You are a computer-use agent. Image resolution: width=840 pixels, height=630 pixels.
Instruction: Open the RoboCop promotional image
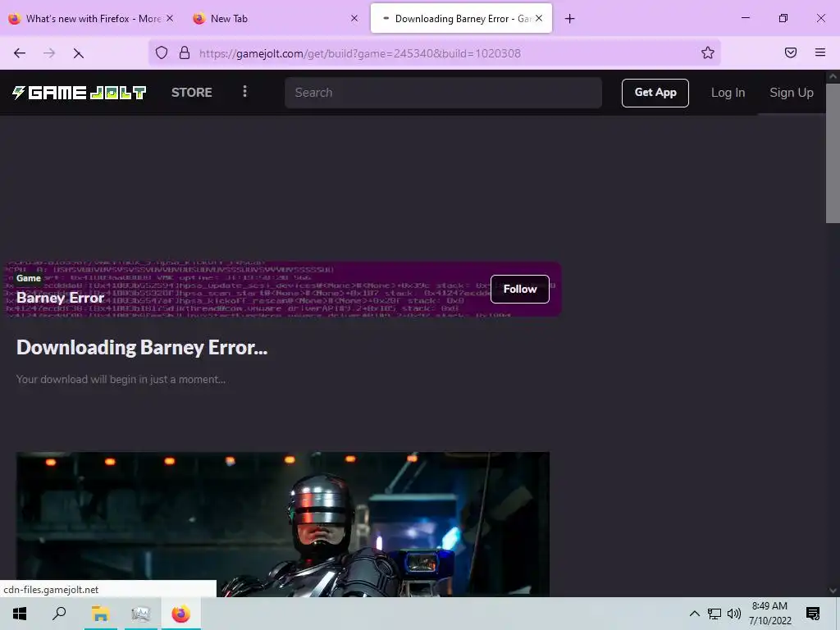pyautogui.click(x=283, y=524)
